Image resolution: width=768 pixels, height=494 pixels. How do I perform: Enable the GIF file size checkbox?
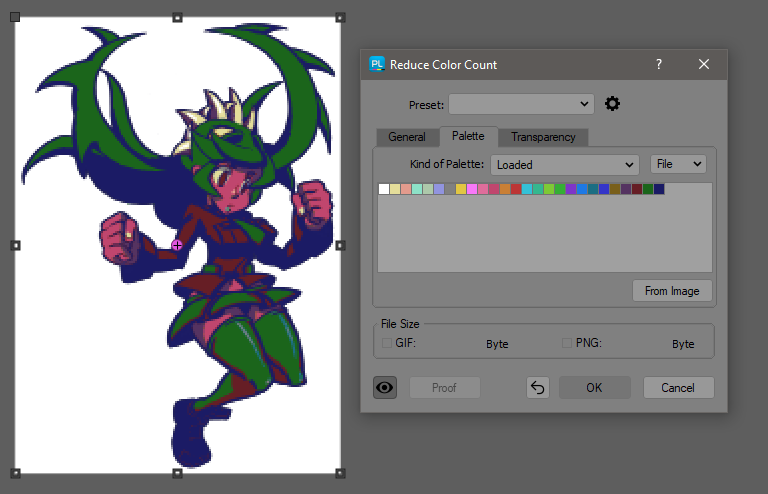pyautogui.click(x=387, y=343)
